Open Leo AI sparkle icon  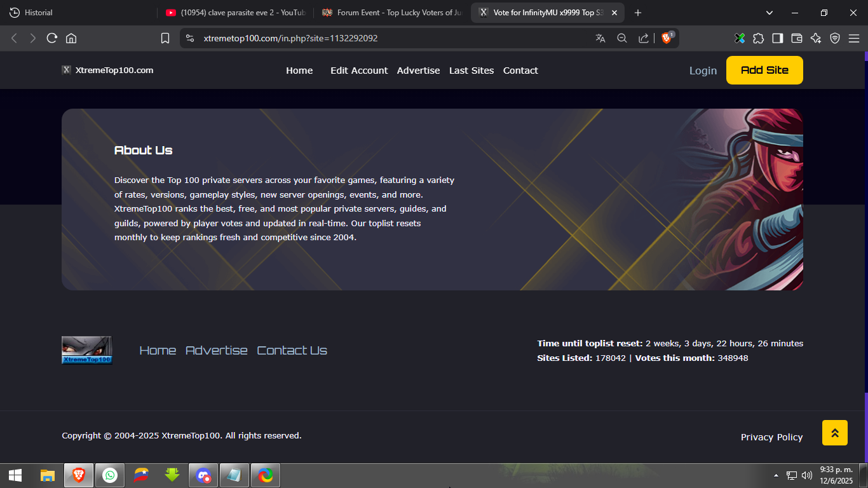[x=816, y=38]
